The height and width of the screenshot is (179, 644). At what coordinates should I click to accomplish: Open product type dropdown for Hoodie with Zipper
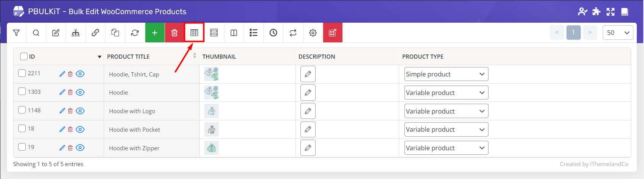[446, 148]
